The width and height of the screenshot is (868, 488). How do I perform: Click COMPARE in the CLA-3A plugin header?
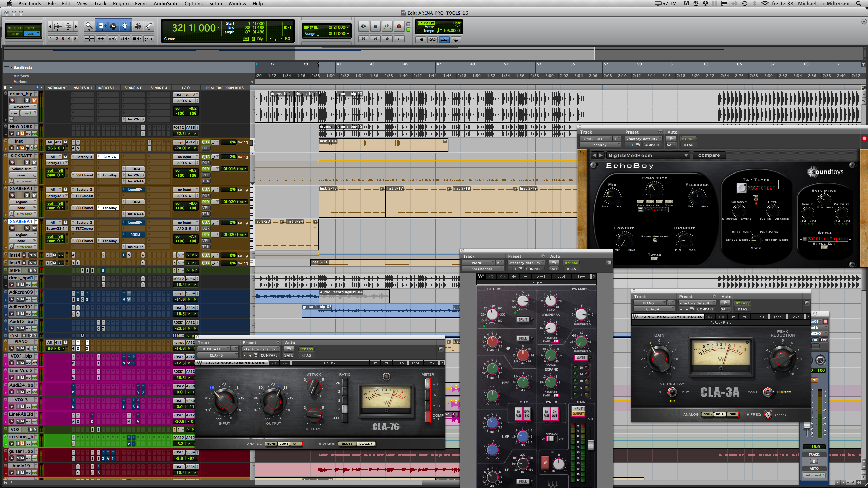[x=705, y=309]
